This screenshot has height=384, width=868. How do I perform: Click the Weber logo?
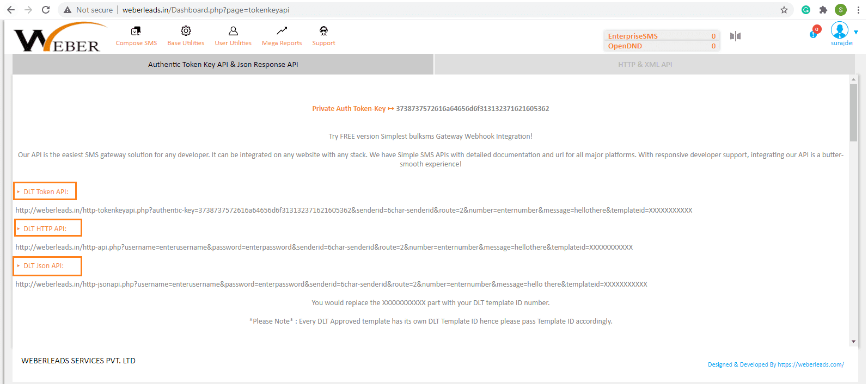(x=58, y=38)
